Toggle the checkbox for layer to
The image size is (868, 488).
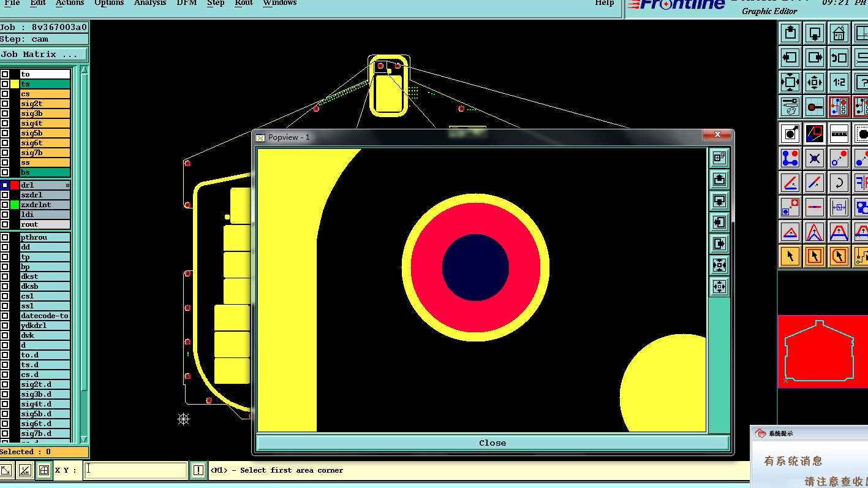[5, 74]
